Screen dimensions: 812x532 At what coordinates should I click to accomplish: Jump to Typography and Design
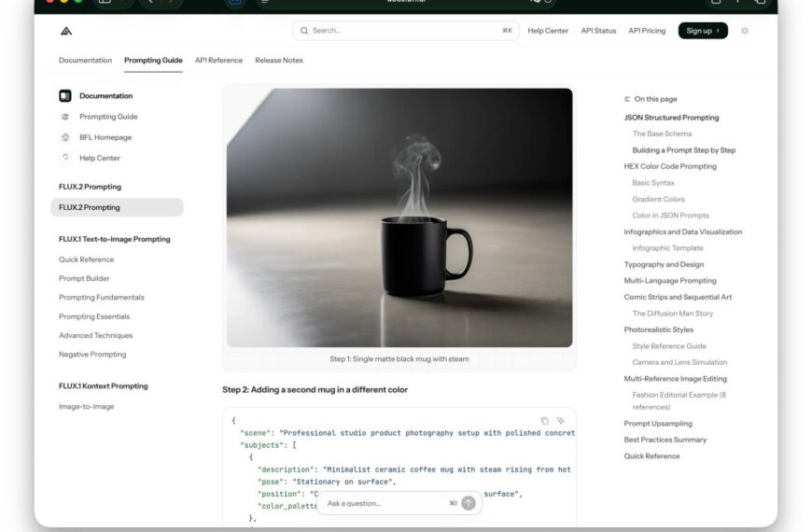tap(664, 264)
